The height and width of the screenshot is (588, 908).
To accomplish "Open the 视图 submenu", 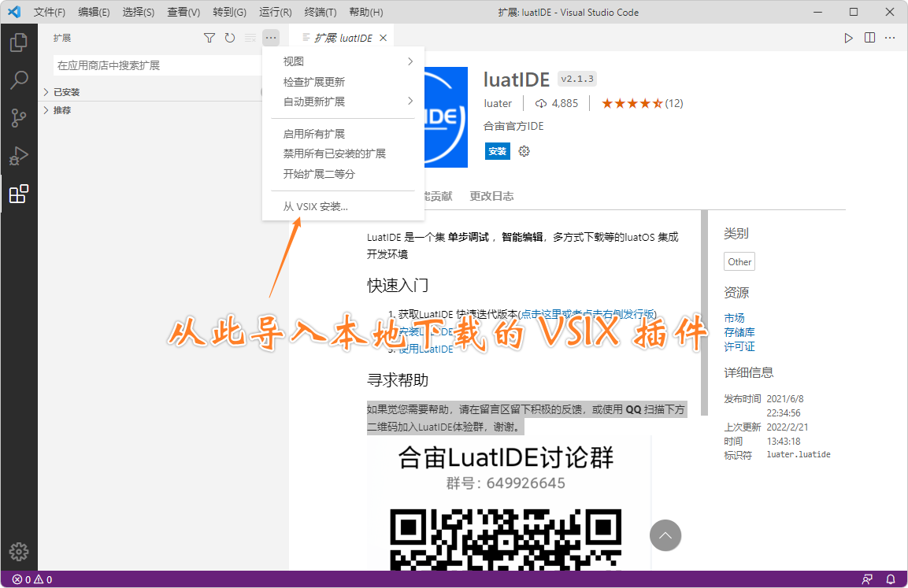I will pyautogui.click(x=343, y=61).
